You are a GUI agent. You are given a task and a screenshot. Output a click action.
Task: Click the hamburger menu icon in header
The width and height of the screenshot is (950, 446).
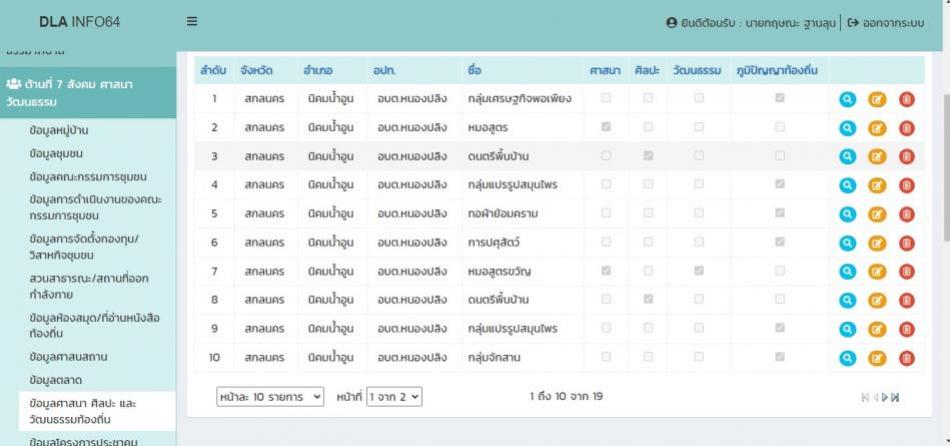[191, 21]
